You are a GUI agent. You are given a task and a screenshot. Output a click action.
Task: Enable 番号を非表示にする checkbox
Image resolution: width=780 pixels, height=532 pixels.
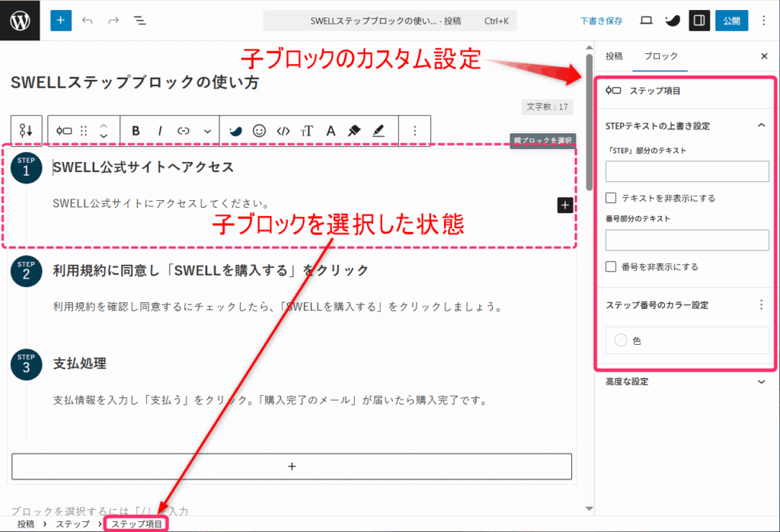tap(611, 267)
